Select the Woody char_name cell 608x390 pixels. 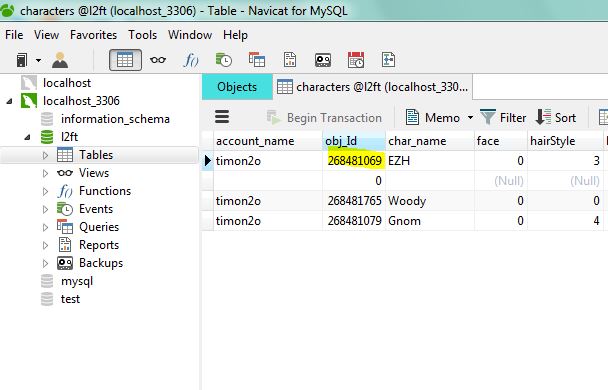430,201
